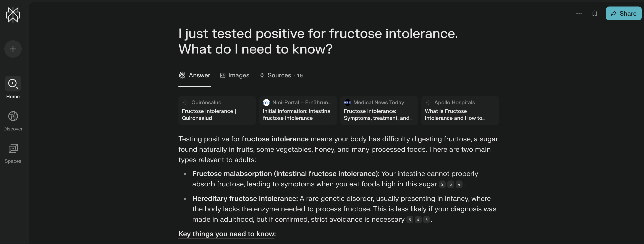The height and width of the screenshot is (244, 644).
Task: Open the Spaces icon in sidebar
Action: click(13, 148)
